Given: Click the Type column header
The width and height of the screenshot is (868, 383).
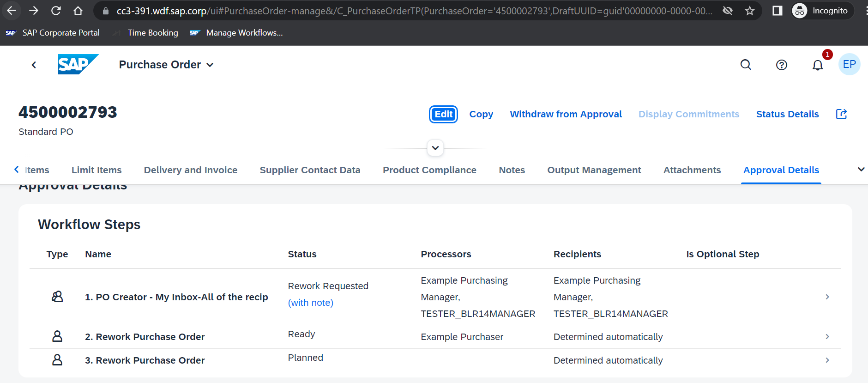Looking at the screenshot, I should pyautogui.click(x=57, y=254).
